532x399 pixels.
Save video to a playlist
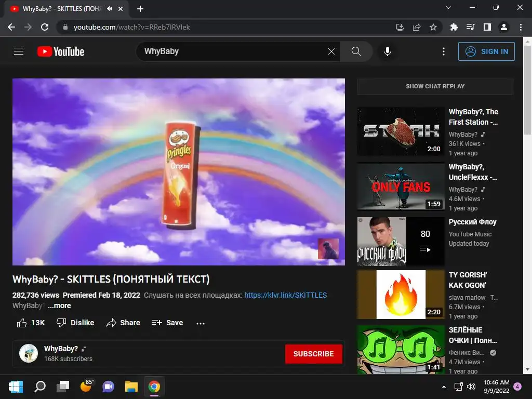[167, 323]
